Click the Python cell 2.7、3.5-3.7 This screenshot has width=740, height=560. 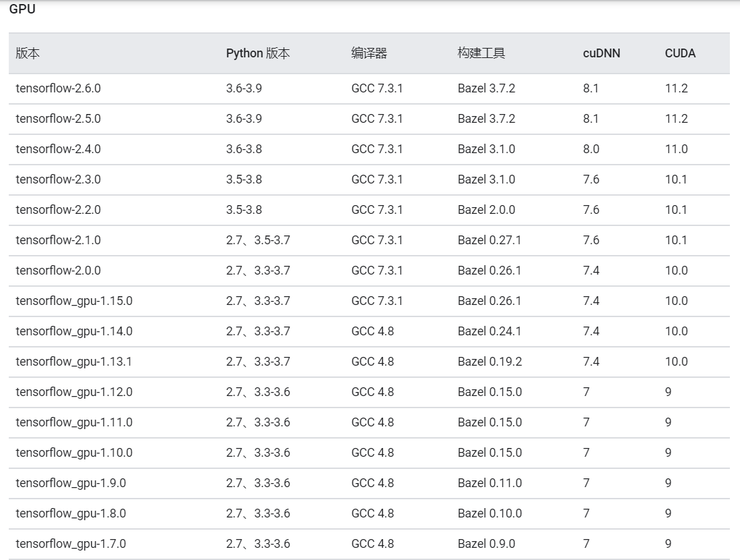click(x=258, y=240)
